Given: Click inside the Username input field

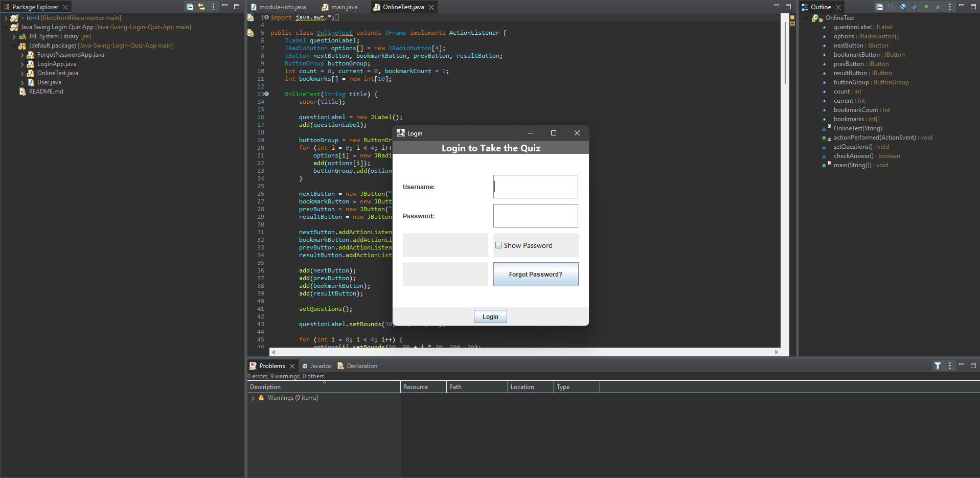Looking at the screenshot, I should pyautogui.click(x=535, y=187).
